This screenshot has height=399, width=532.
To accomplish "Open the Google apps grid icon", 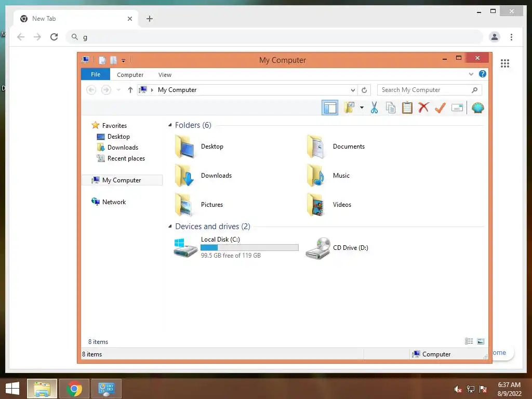I will click(x=505, y=63).
